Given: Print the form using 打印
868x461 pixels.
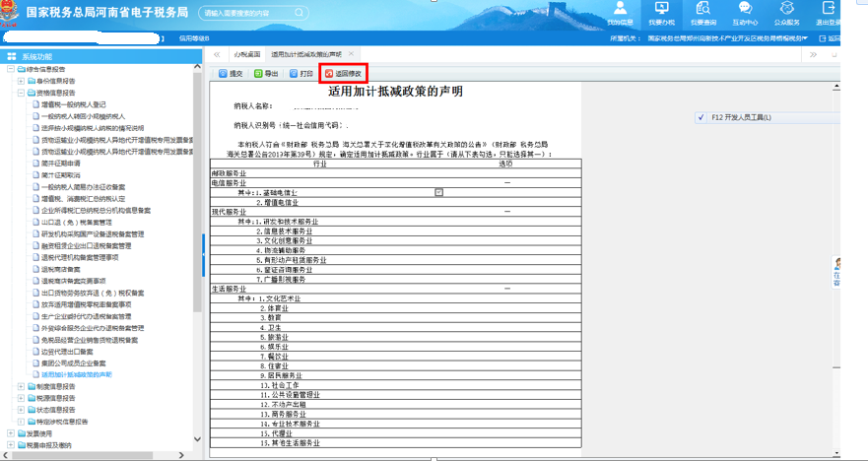Looking at the screenshot, I should pos(301,74).
